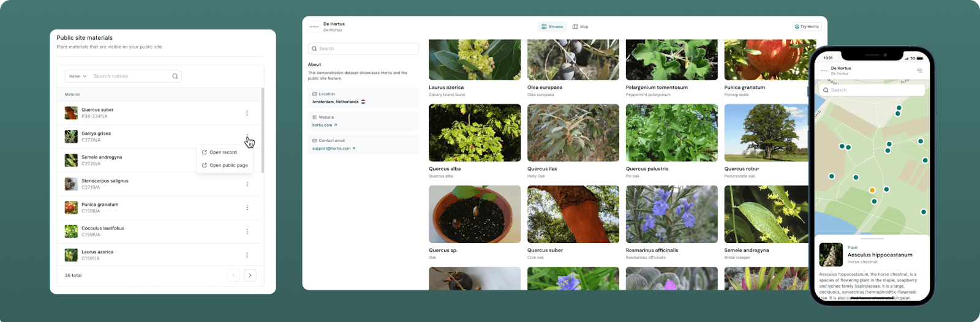
Task: Open the hortis.com website link
Action: tap(325, 125)
